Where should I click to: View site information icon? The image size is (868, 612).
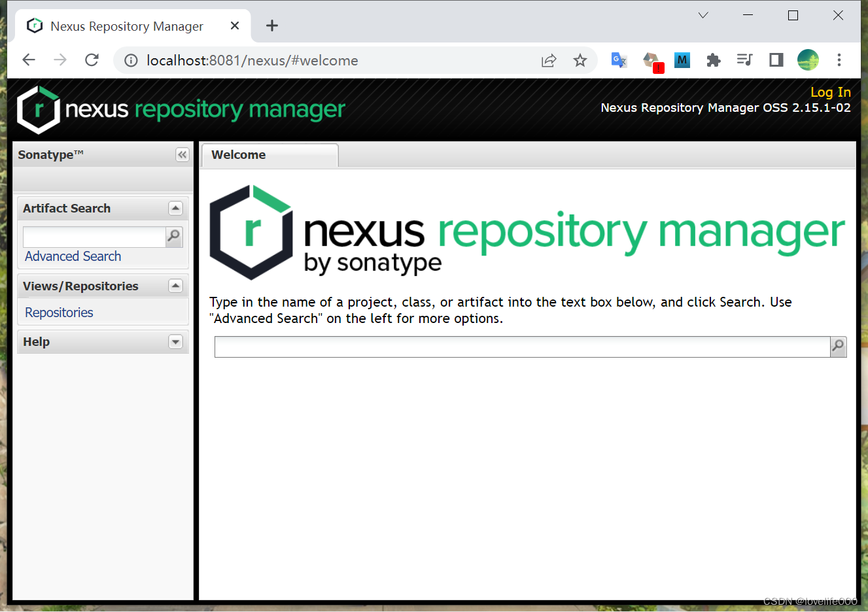(x=131, y=61)
